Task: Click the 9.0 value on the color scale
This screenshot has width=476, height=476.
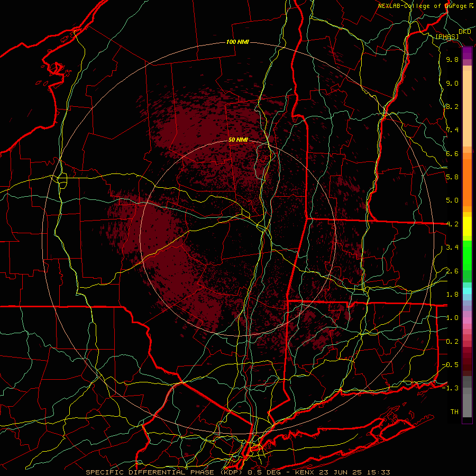Action: 452,83
